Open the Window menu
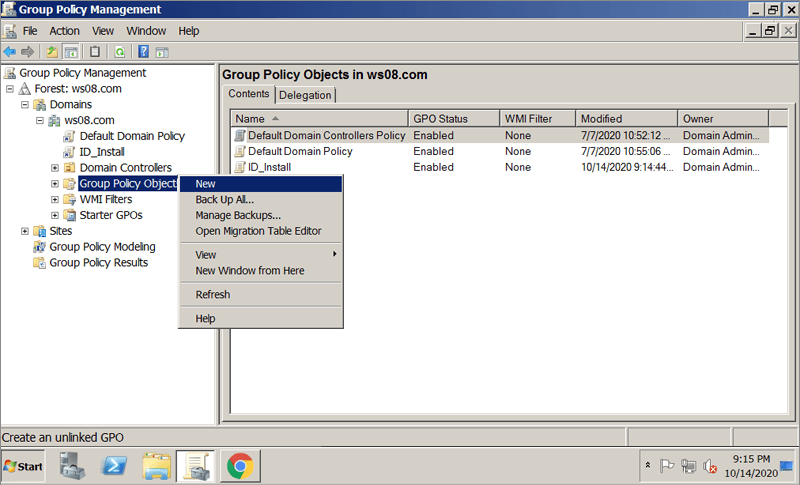This screenshot has width=800, height=485. point(146,31)
